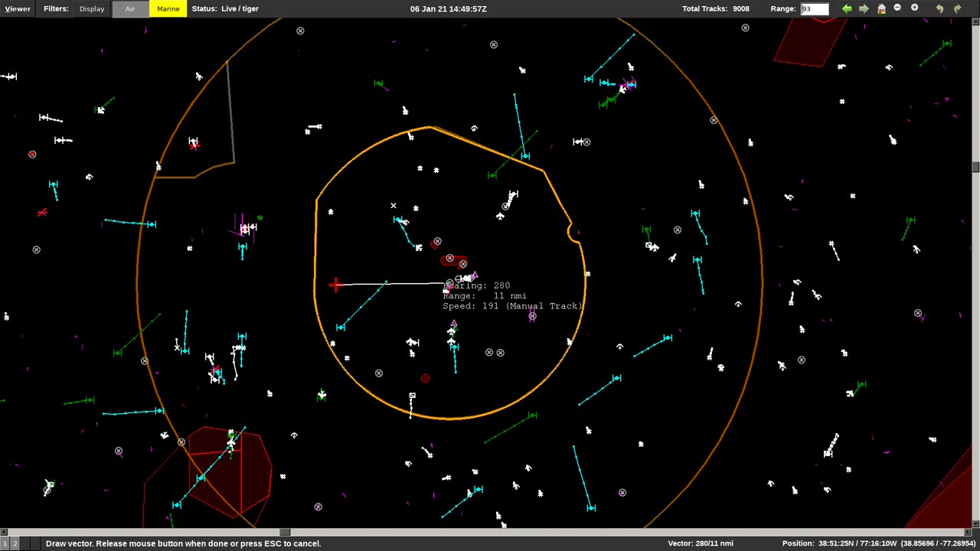Click the 'Bearing: 280' vector readout
This screenshot has height=551, width=980.
click(476, 285)
